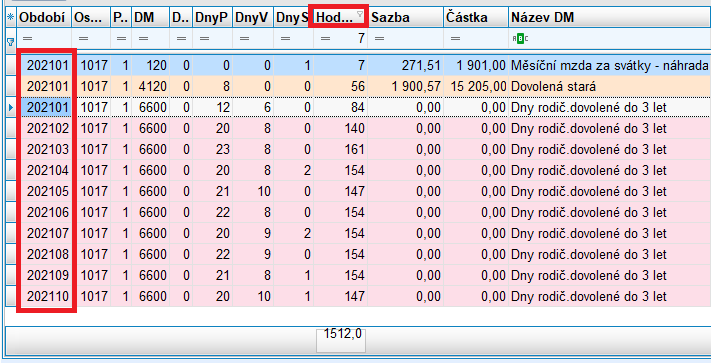Click the Název DM column header
The width and height of the screenshot is (711, 363).
[609, 18]
